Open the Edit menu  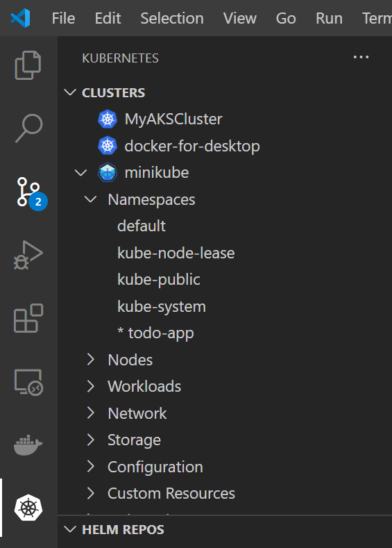108,18
